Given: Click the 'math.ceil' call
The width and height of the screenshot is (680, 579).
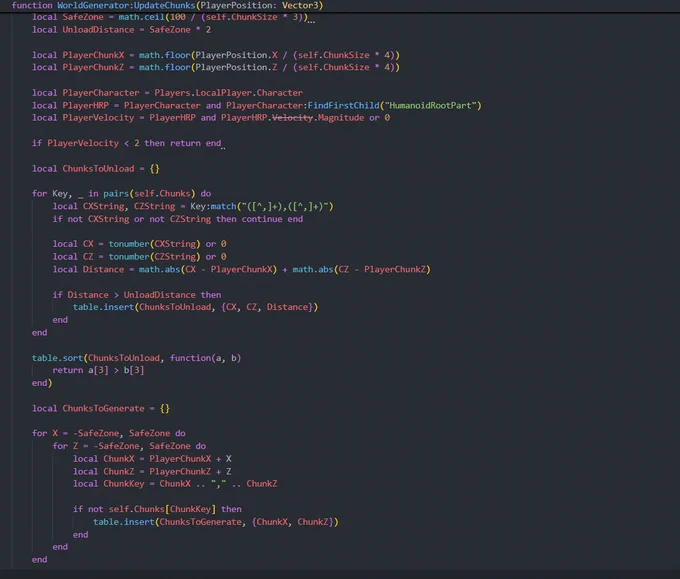Looking at the screenshot, I should (141, 17).
